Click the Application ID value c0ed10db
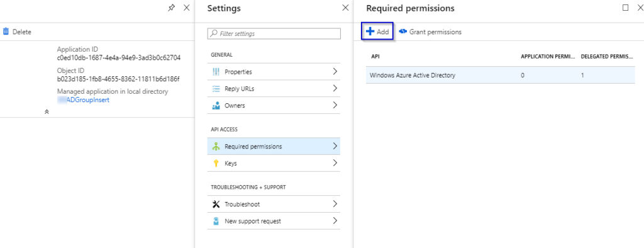 119,57
